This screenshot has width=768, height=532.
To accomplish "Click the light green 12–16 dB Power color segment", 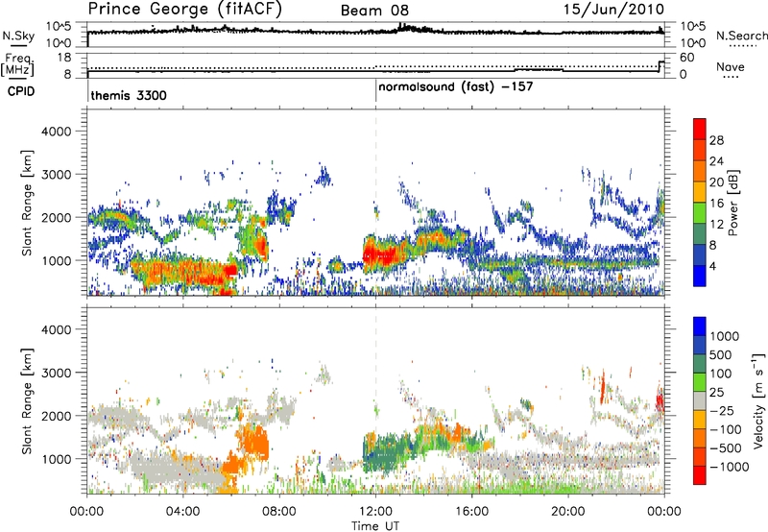I will click(700, 213).
